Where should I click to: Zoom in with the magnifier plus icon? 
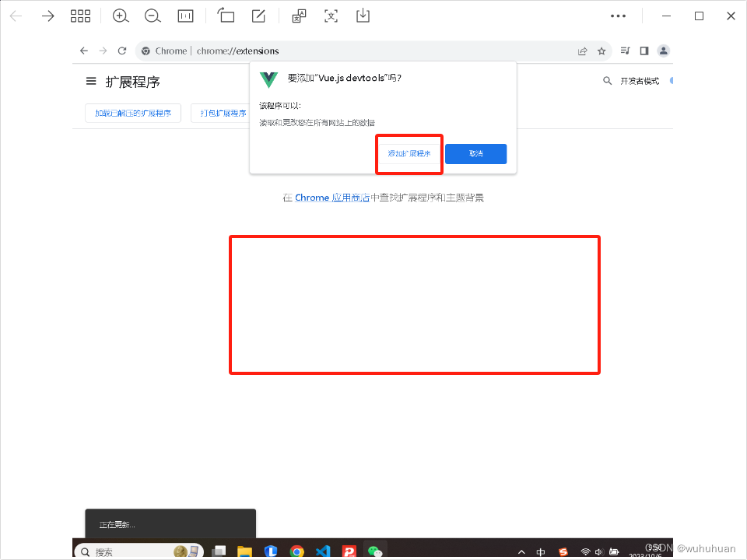[x=121, y=16]
